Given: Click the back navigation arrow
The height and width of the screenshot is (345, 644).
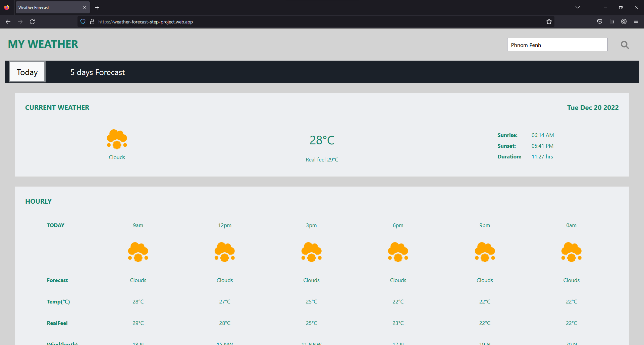Looking at the screenshot, I should coord(8,21).
